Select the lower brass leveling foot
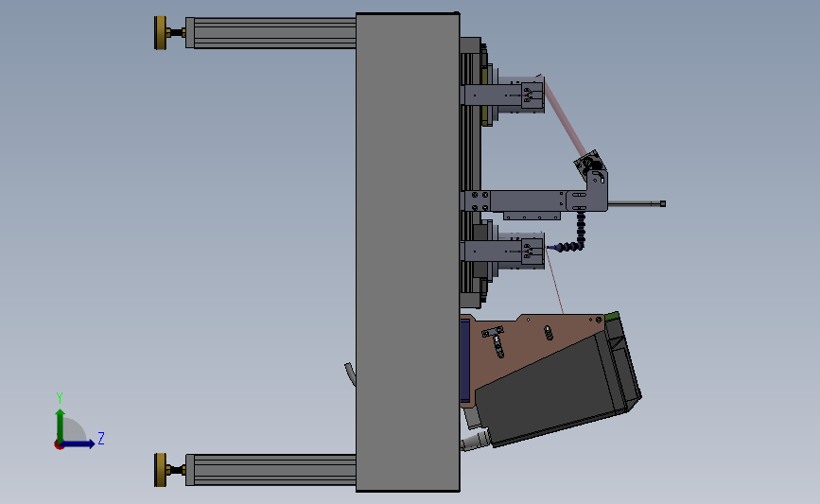The width and height of the screenshot is (820, 504). tap(161, 470)
